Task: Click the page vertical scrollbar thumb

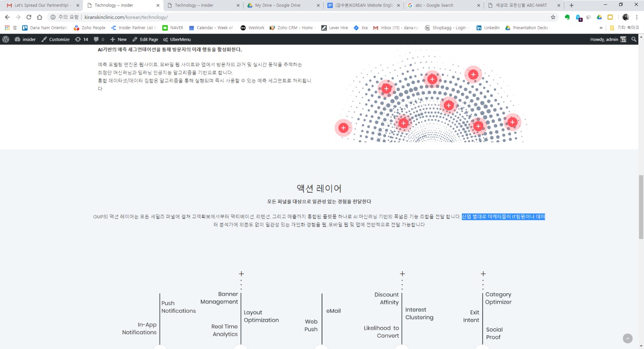Action: click(x=641, y=207)
